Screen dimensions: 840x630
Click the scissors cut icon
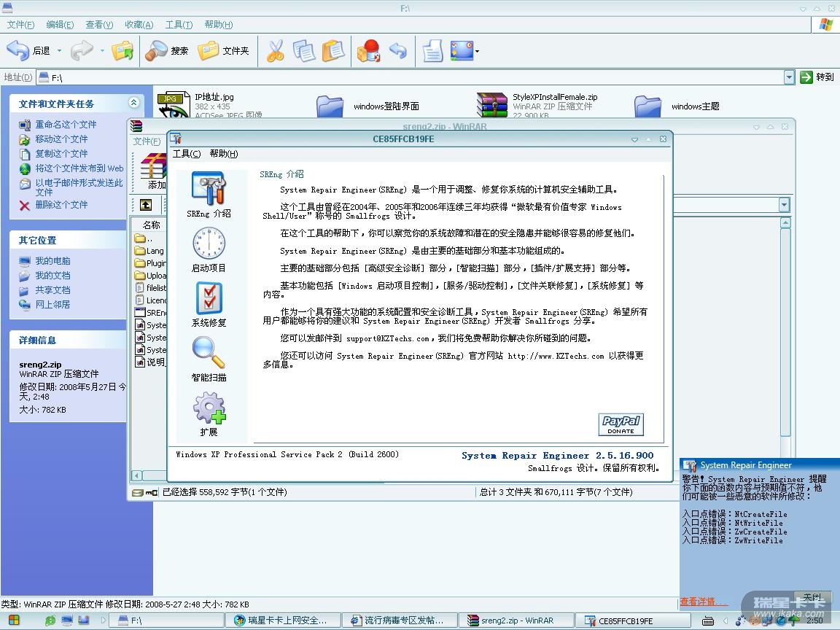coord(276,51)
